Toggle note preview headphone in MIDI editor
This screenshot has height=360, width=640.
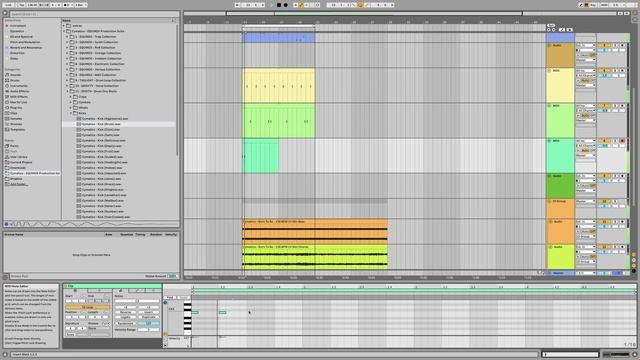165,302
